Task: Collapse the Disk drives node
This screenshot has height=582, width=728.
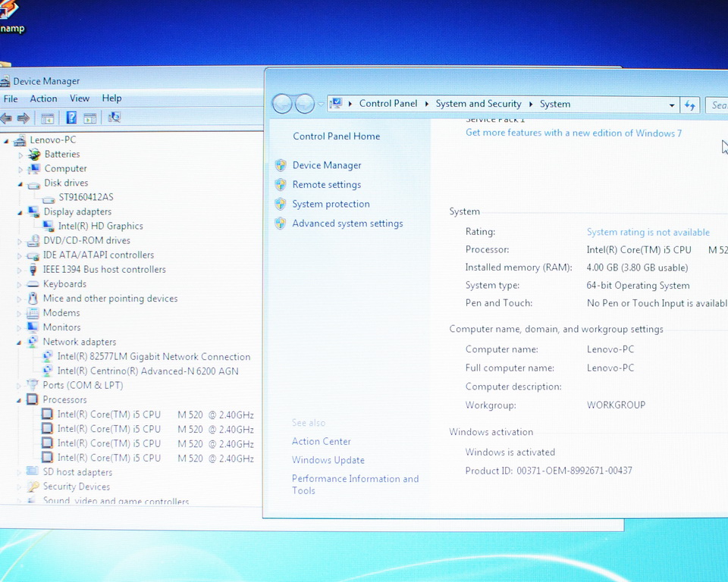Action: pyautogui.click(x=20, y=184)
